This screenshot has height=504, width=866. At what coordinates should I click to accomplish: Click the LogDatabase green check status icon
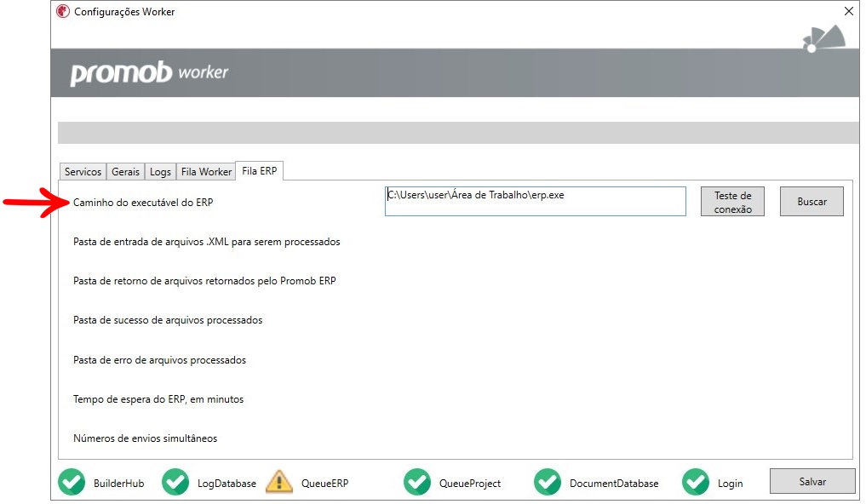coord(175,482)
